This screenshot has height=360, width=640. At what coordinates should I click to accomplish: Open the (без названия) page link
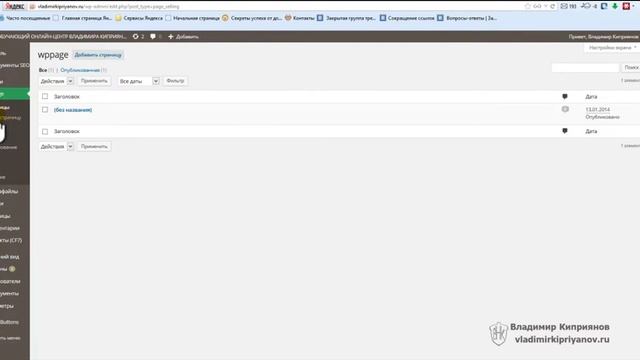point(73,110)
